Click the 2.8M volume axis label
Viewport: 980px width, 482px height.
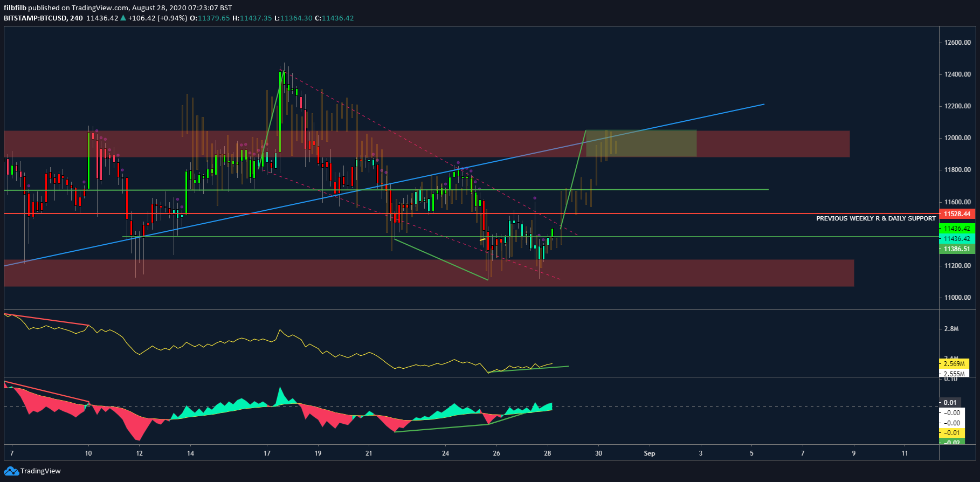coord(951,329)
